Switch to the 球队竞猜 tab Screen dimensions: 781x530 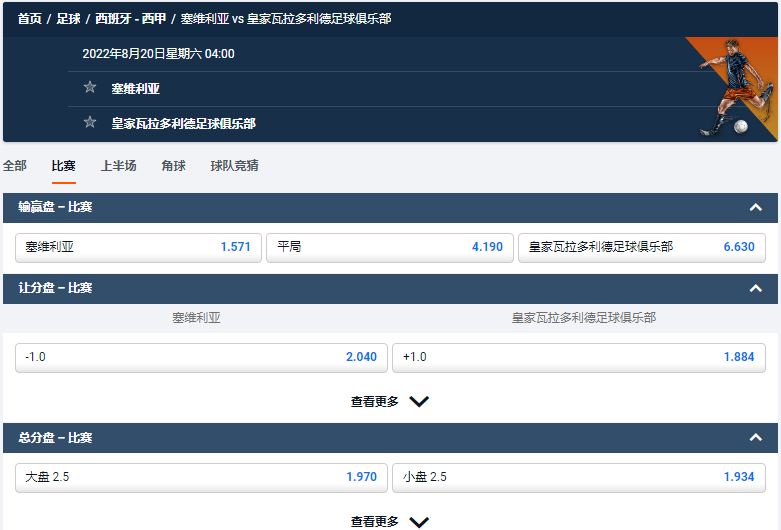[235, 166]
